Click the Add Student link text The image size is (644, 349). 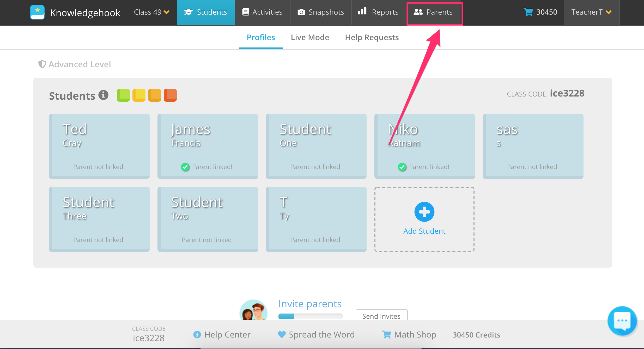tap(424, 231)
